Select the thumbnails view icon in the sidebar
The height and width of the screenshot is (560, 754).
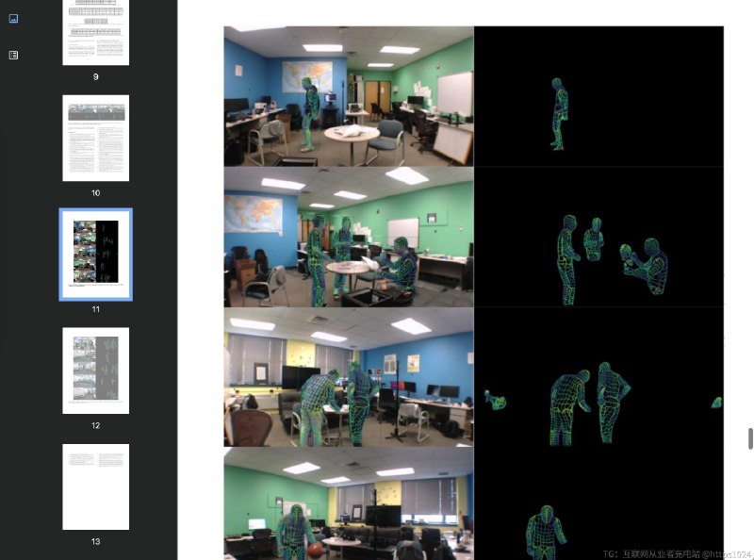click(x=13, y=18)
